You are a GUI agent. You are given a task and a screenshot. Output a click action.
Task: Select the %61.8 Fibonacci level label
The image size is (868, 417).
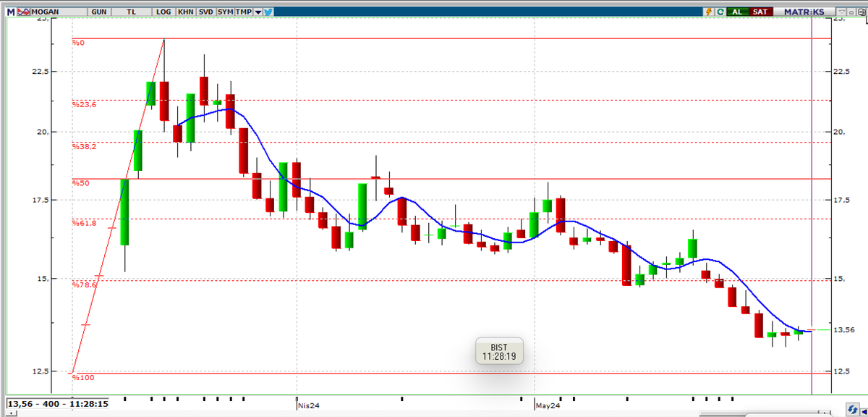85,223
